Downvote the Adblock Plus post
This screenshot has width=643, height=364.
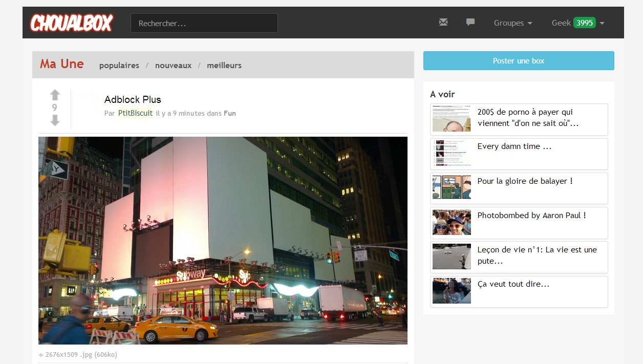coord(55,120)
